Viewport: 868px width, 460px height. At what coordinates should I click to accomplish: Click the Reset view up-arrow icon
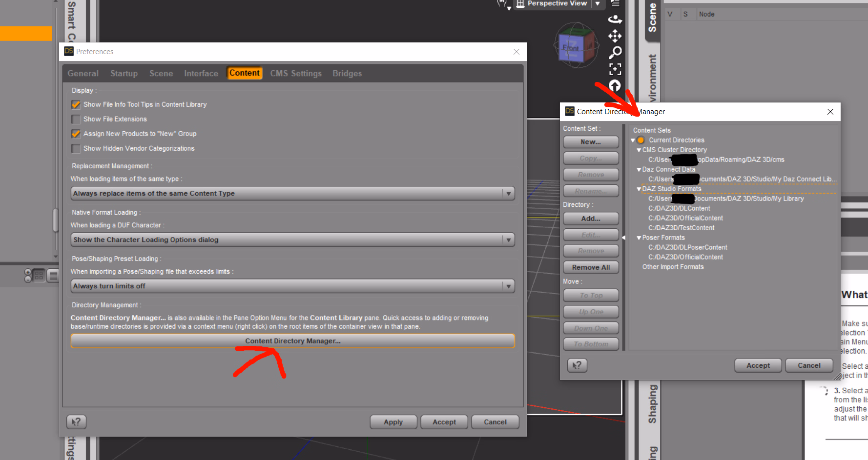pyautogui.click(x=615, y=86)
